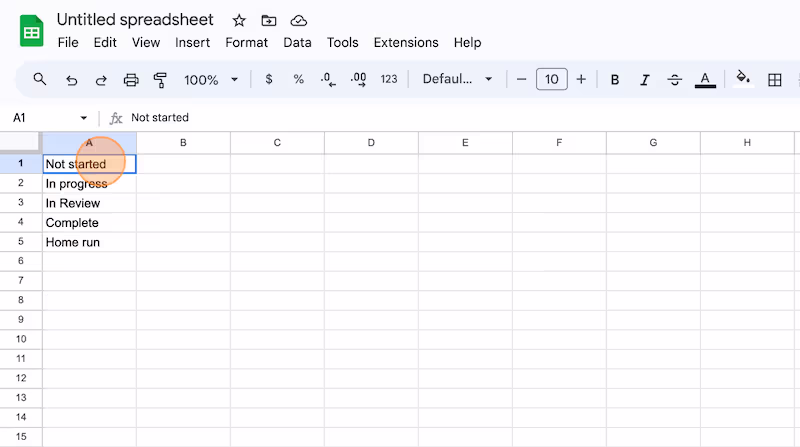
Task: Toggle strikethrough formatting
Action: (674, 80)
